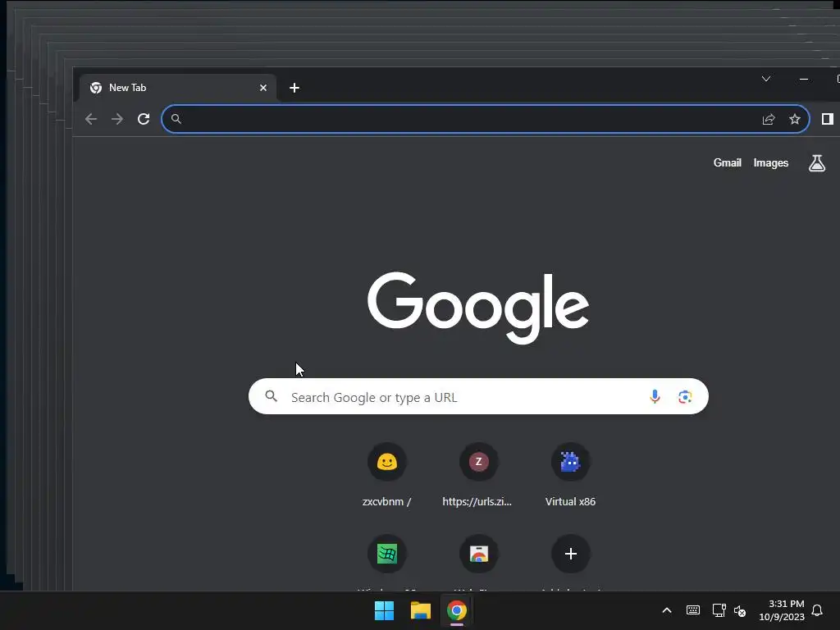Go forward with the forward arrow
The width and height of the screenshot is (840, 630).
tap(117, 119)
